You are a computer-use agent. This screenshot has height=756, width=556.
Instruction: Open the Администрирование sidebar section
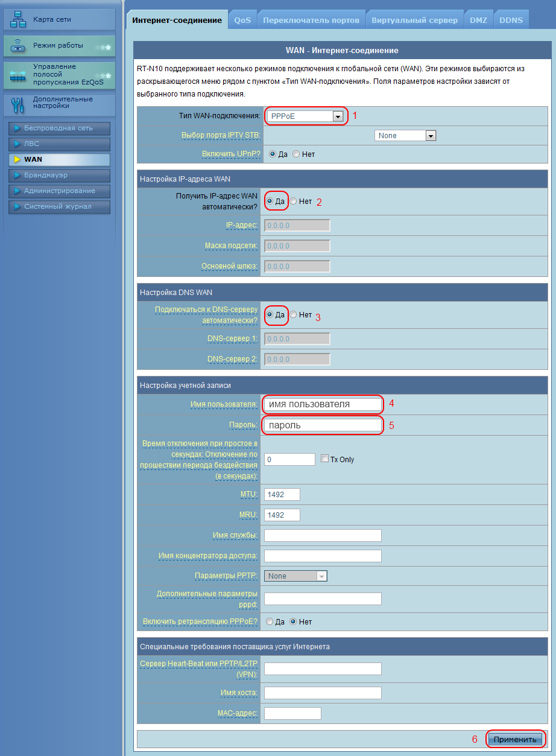click(58, 191)
